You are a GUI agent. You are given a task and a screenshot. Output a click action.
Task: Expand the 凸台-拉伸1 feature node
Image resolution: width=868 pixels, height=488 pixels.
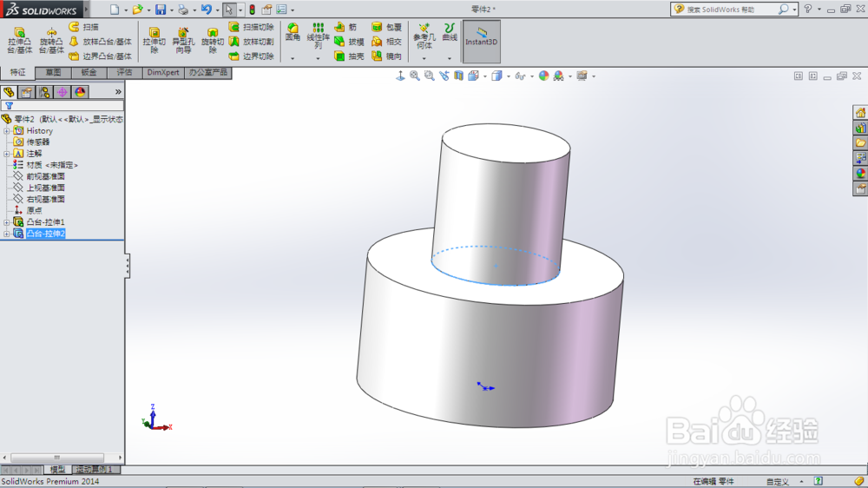[x=7, y=222]
